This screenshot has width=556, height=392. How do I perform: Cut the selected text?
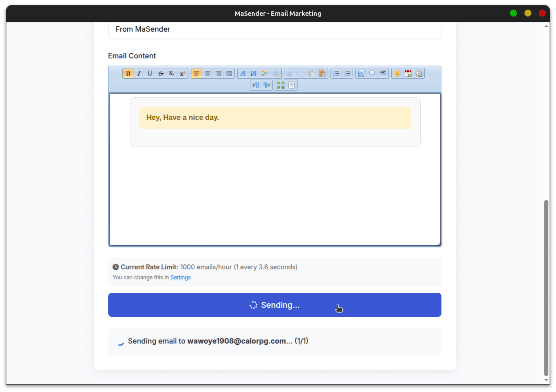[290, 73]
